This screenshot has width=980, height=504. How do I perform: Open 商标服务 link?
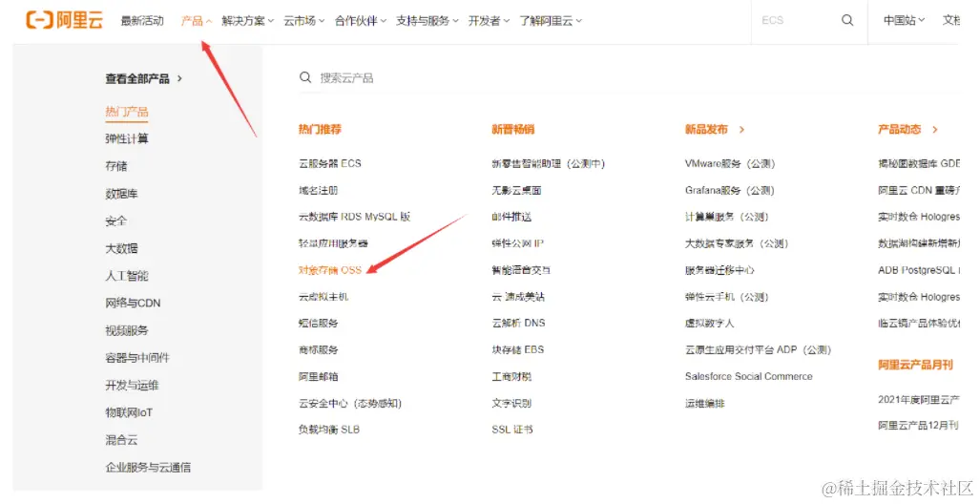318,350
